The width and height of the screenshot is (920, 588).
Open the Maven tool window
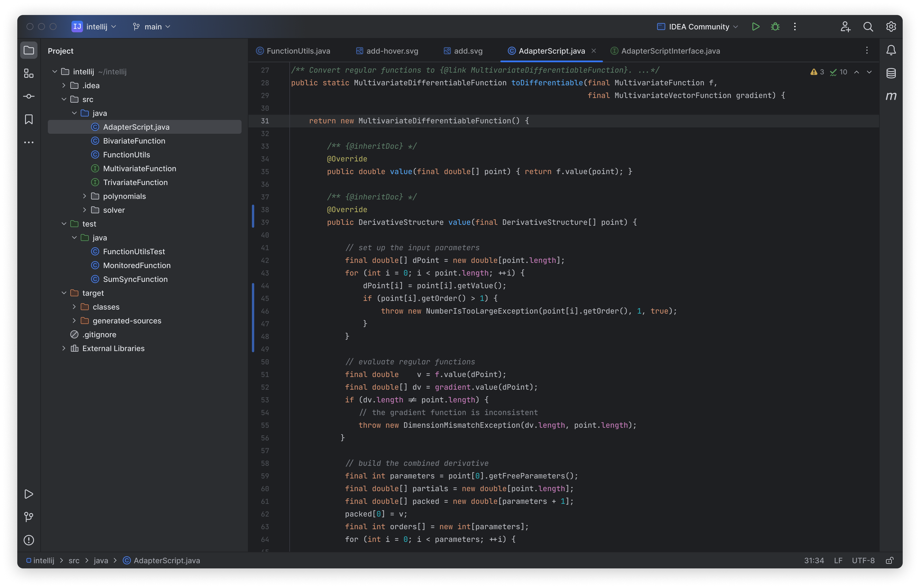pos(891,96)
